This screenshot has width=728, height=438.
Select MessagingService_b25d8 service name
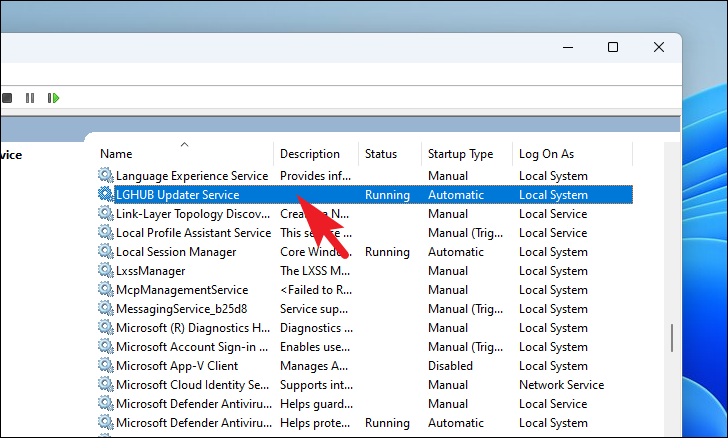click(182, 309)
